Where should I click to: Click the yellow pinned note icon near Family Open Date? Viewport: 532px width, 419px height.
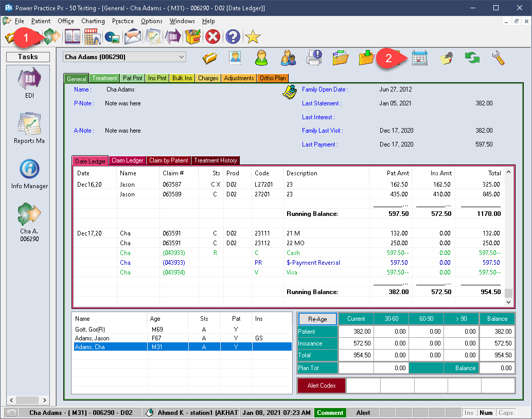click(290, 92)
